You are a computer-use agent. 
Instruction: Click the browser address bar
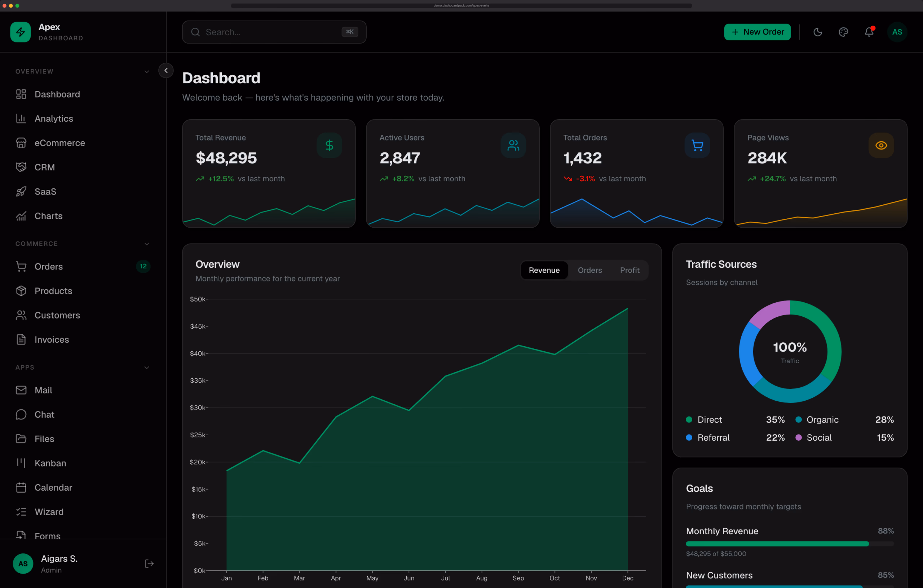pos(461,5)
